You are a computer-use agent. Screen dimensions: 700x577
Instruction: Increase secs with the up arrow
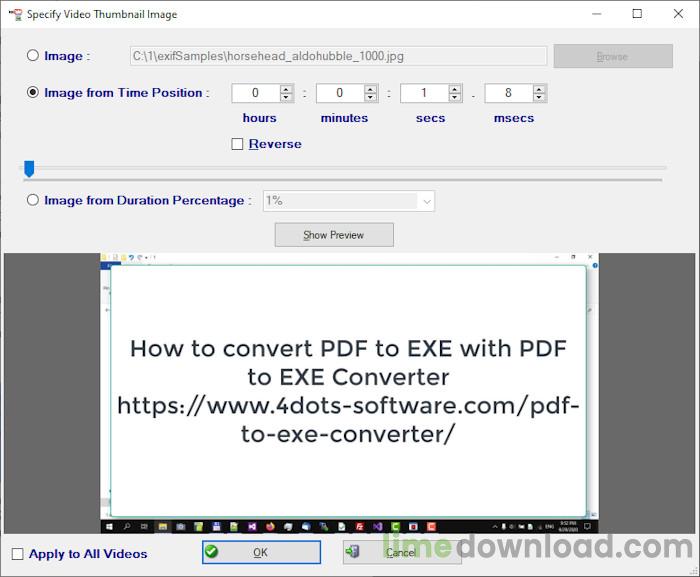[455, 89]
